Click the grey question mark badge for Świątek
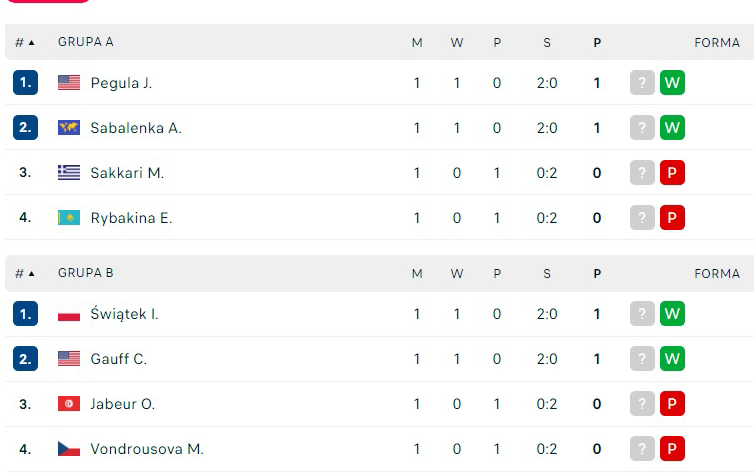The height and width of the screenshot is (476, 754). 642,314
